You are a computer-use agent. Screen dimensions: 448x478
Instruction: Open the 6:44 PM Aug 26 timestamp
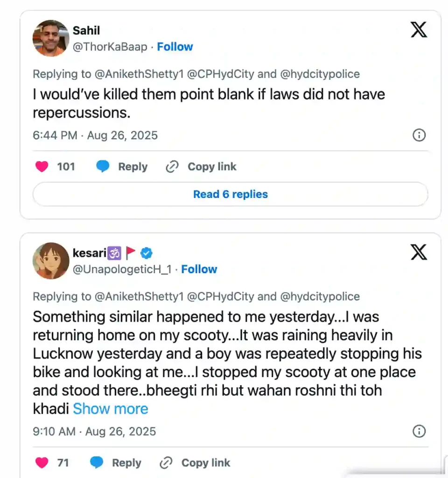(x=95, y=135)
